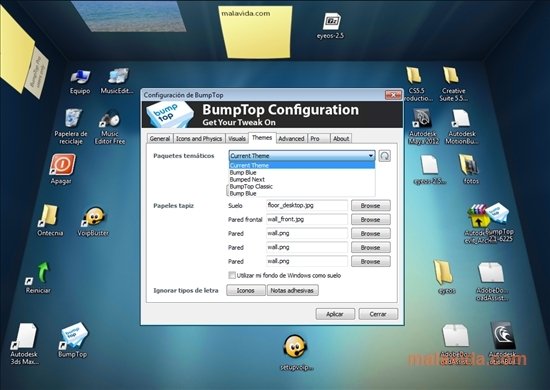Select the Autodesk Maya 2012 shortcut

tap(422, 119)
